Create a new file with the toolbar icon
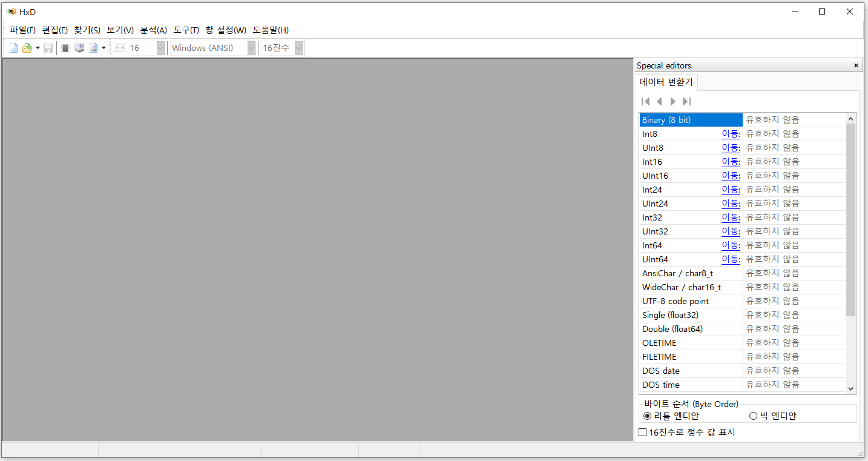The width and height of the screenshot is (868, 461). point(13,48)
